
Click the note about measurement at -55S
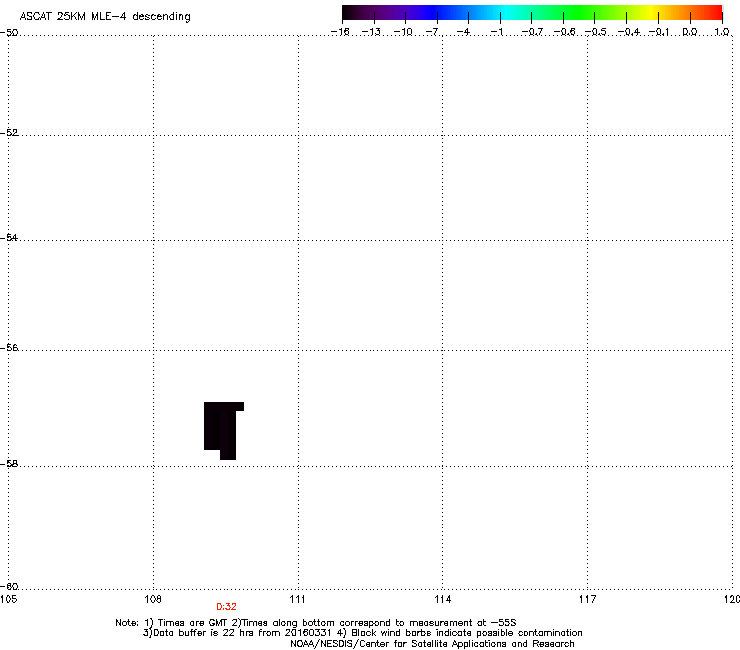click(x=374, y=623)
